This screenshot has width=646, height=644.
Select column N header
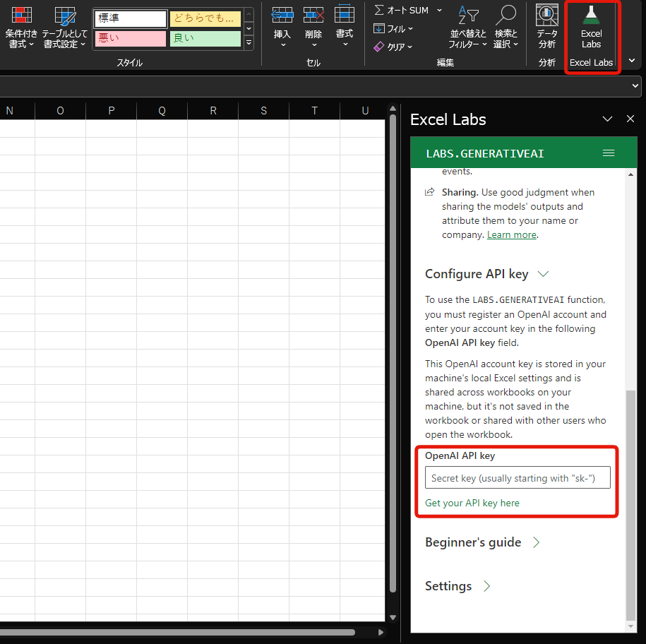click(10, 110)
